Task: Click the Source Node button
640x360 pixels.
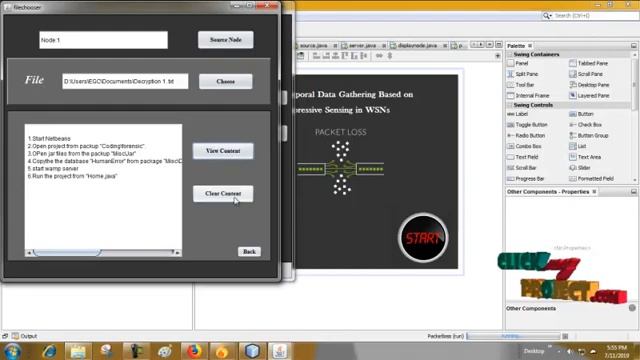Action: (x=225, y=40)
